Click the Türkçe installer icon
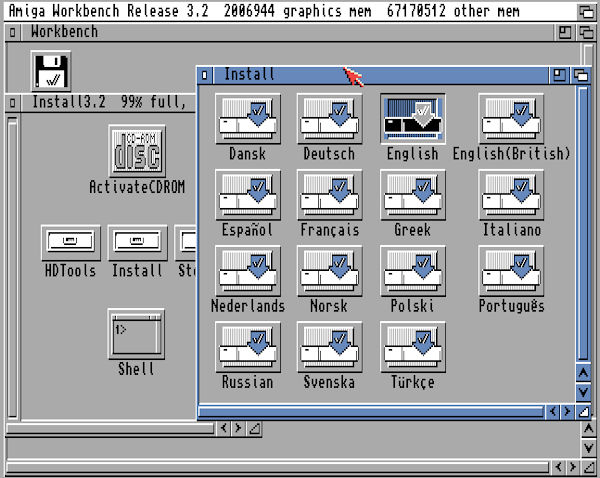Screen dimensions: 600x478 tap(412, 347)
